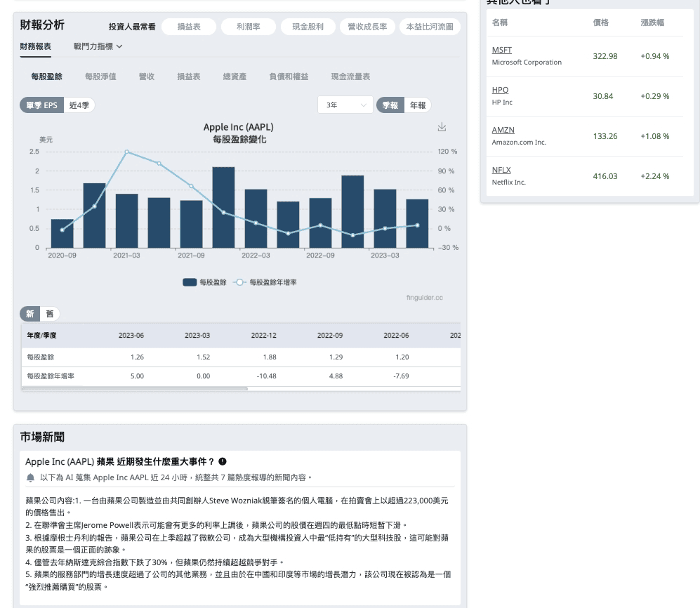Click the 價格 column header
Viewport: 700px width, 608px height.
click(x=600, y=22)
